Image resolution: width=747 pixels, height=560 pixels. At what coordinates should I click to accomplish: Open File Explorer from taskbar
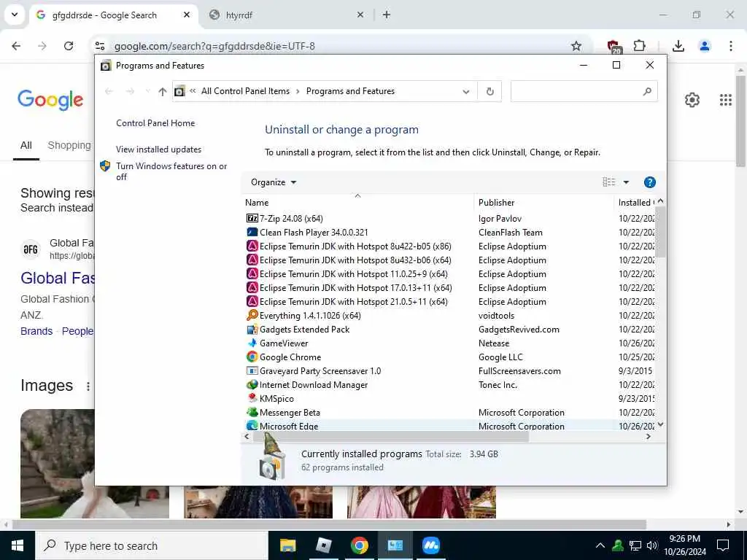coord(287,545)
